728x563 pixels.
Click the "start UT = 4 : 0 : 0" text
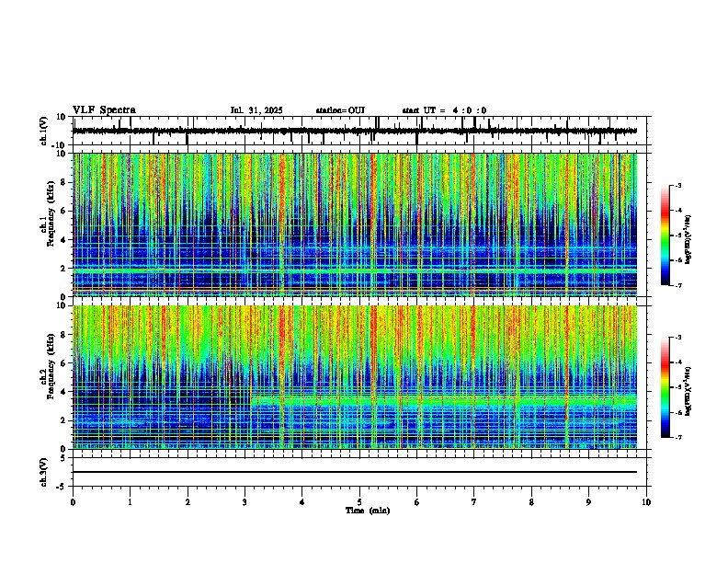(444, 110)
